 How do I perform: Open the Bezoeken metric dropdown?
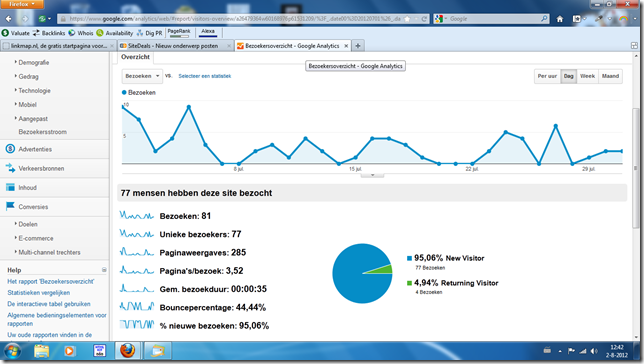[x=142, y=76]
